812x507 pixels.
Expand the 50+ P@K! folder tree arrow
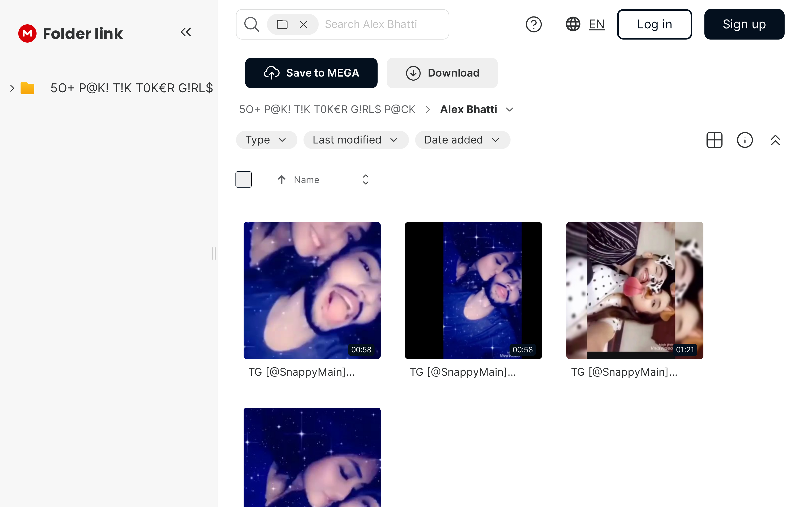point(12,88)
